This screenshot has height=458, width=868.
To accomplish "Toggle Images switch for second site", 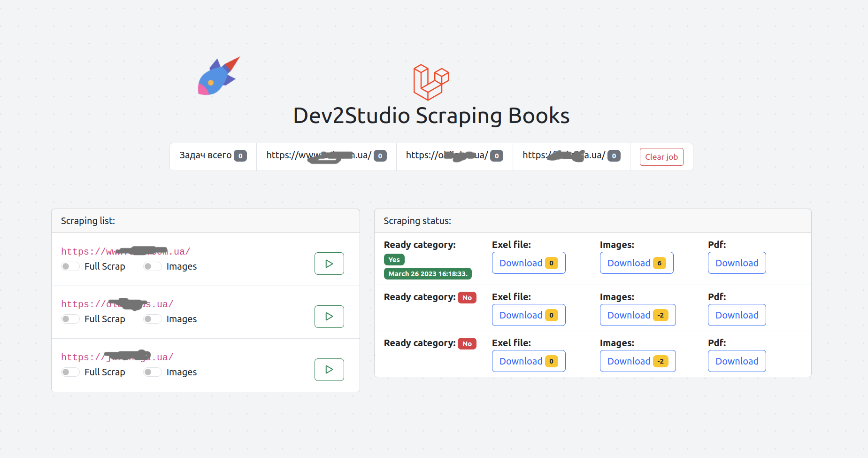I will point(153,319).
